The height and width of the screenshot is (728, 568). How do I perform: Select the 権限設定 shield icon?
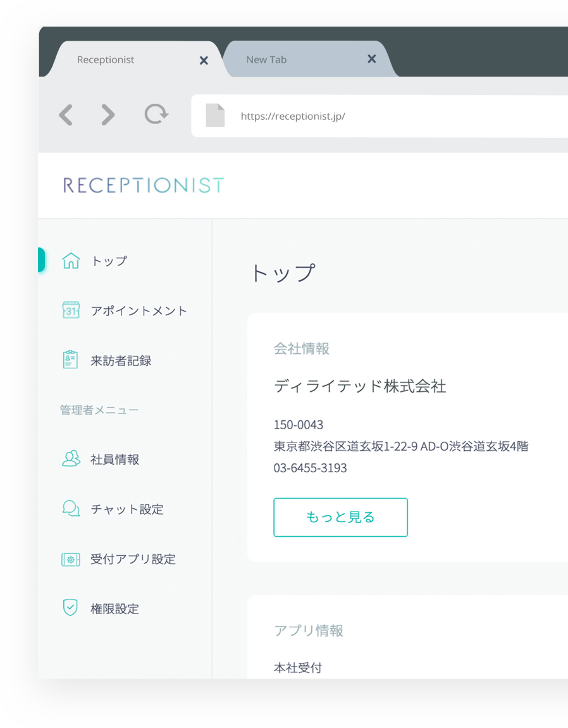pyautogui.click(x=71, y=608)
